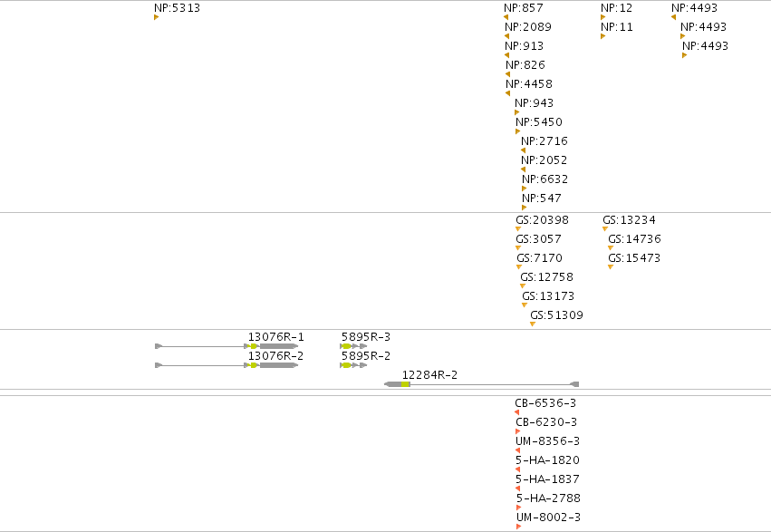
Task: Select the NP:943 insertion label
Action: 534,103
